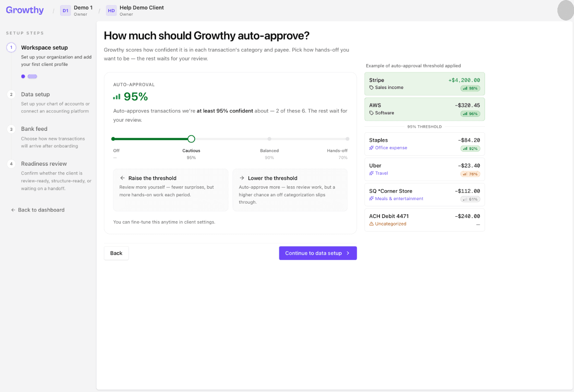Go to step 3 Bank feed
This screenshot has width=574, height=392.
[49, 137]
